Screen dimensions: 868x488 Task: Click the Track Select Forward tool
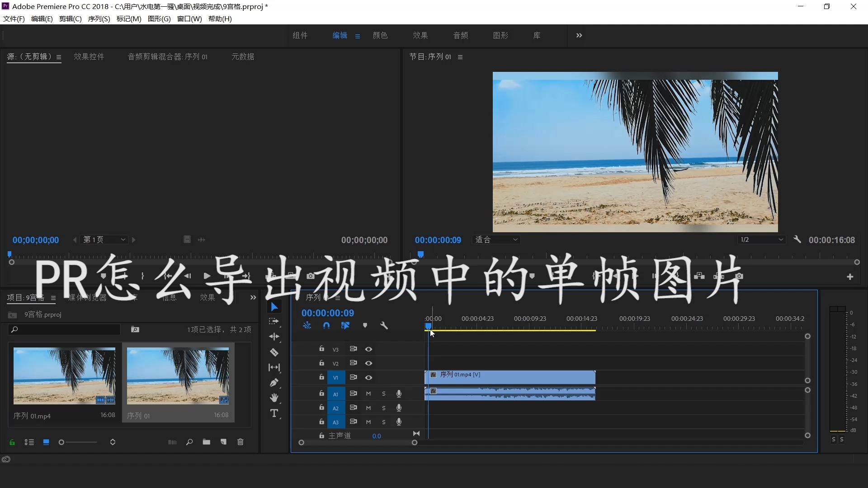[274, 322]
